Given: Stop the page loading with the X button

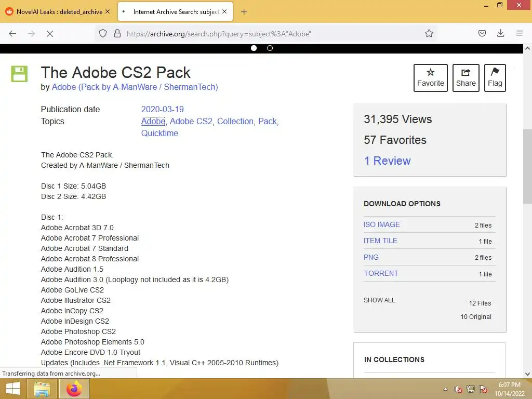Looking at the screenshot, I should tap(50, 33).
